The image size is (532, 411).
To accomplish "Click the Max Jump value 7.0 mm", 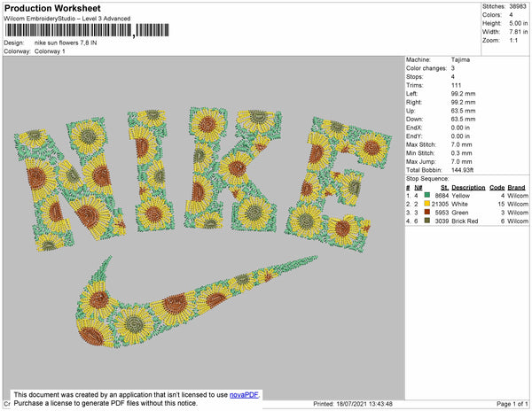I will pyautogui.click(x=461, y=161).
